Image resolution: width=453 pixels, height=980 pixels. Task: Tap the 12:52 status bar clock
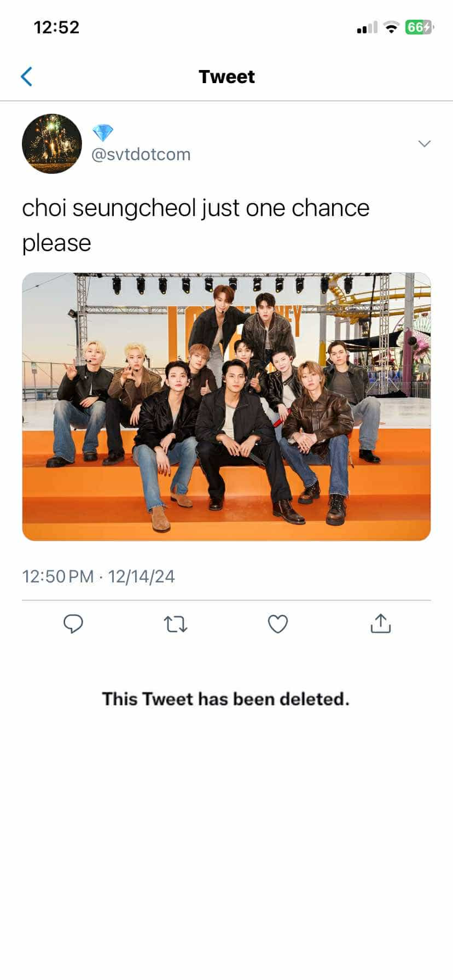56,27
